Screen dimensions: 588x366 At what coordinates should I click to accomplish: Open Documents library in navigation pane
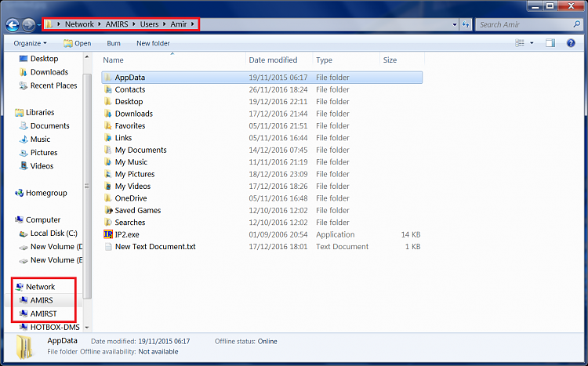click(x=49, y=125)
